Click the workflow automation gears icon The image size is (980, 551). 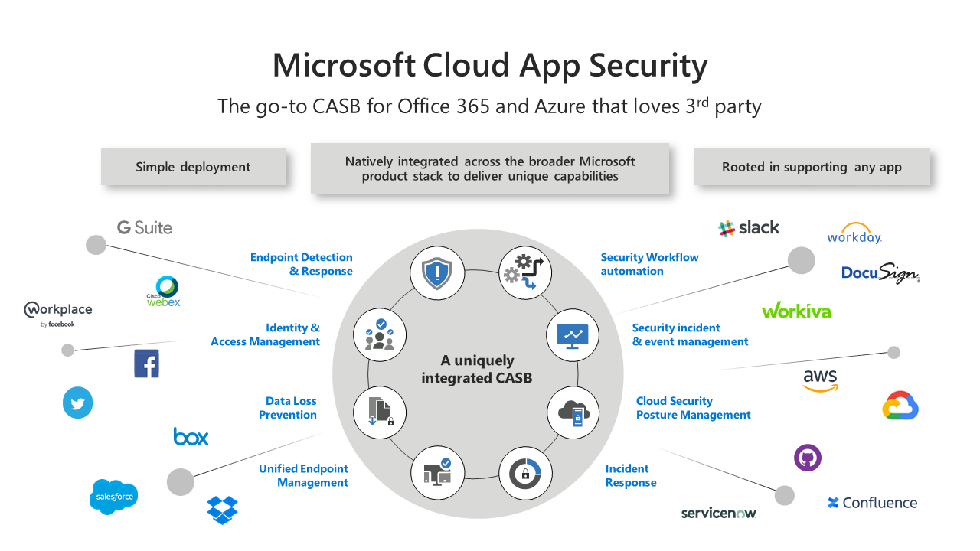pyautogui.click(x=525, y=272)
